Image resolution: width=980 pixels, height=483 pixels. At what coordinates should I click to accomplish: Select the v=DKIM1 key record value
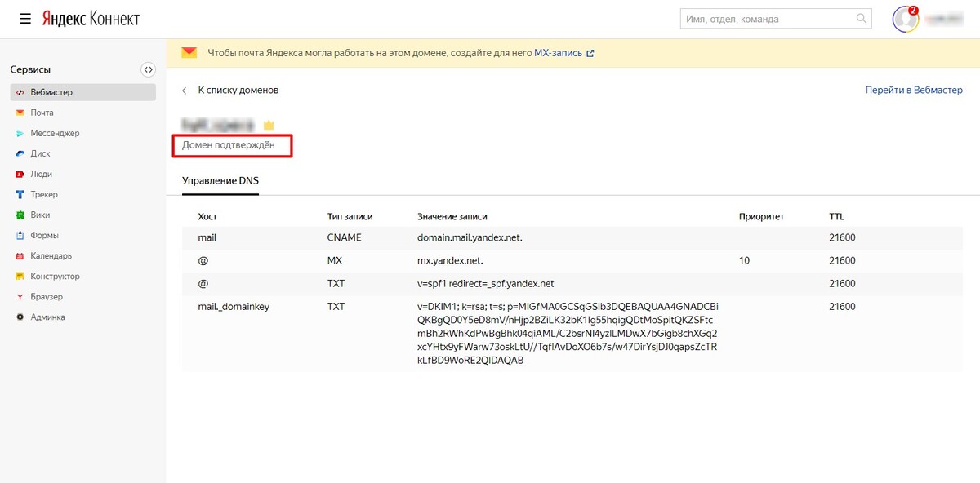tap(568, 333)
